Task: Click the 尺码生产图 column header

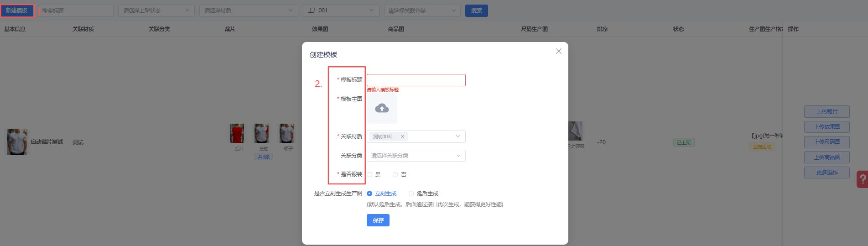Action: tap(535, 29)
